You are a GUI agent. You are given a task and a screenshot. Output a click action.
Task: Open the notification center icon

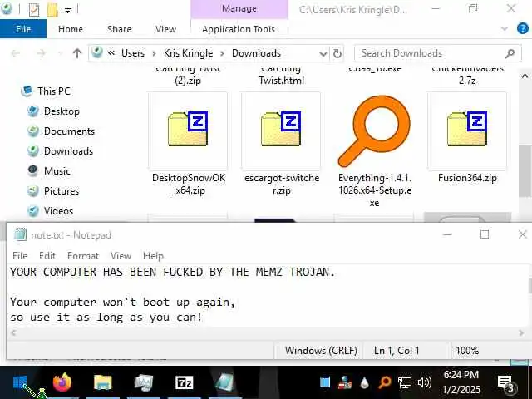pyautogui.click(x=506, y=383)
